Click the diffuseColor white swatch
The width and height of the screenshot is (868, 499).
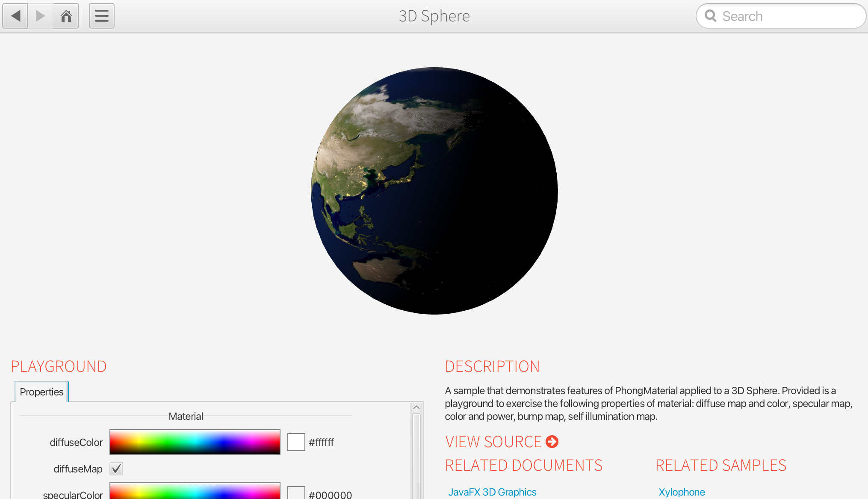[296, 442]
